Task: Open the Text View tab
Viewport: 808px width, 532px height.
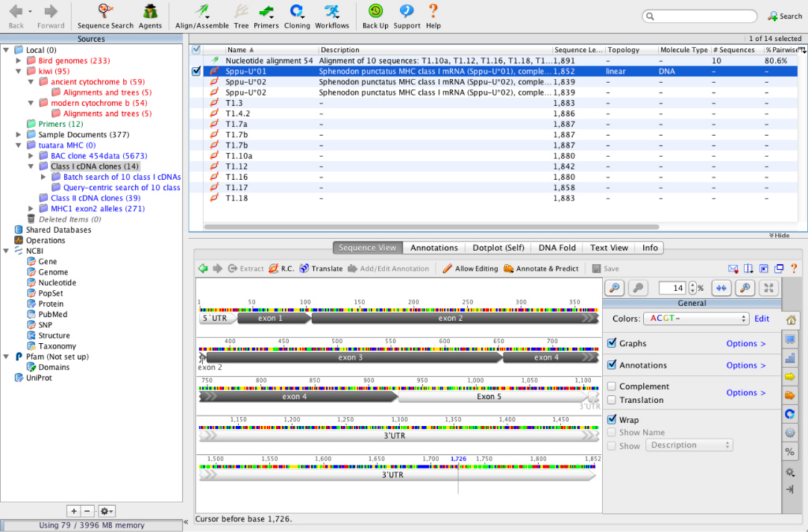Action: 609,248
